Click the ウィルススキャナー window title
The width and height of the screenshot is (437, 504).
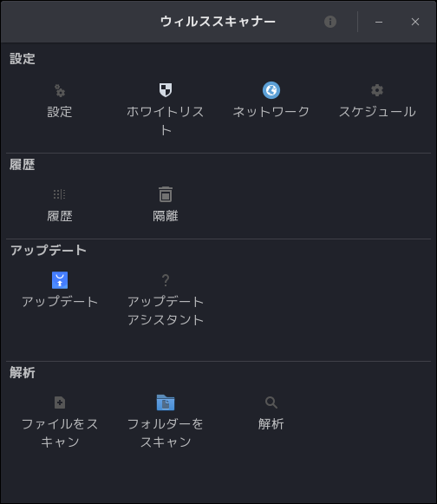point(218,22)
